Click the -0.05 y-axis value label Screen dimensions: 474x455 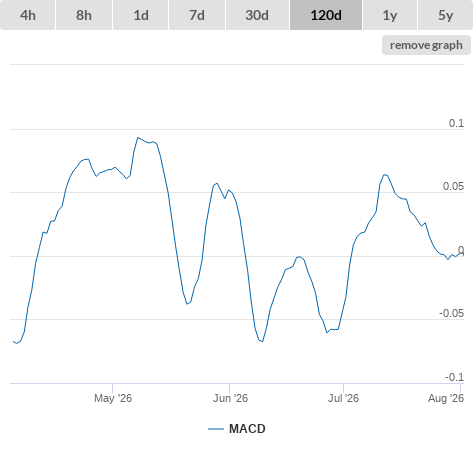click(451, 313)
